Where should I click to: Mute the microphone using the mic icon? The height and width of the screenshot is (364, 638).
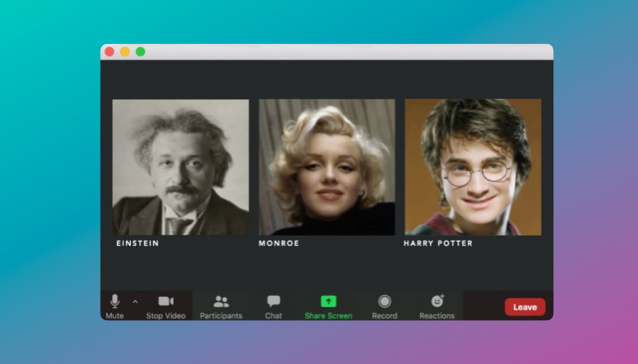115,301
